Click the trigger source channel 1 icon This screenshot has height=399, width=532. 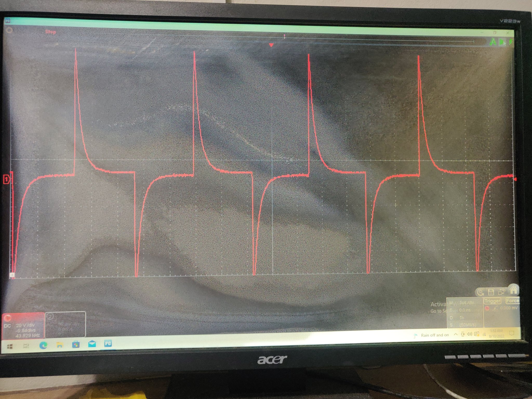coord(487,308)
